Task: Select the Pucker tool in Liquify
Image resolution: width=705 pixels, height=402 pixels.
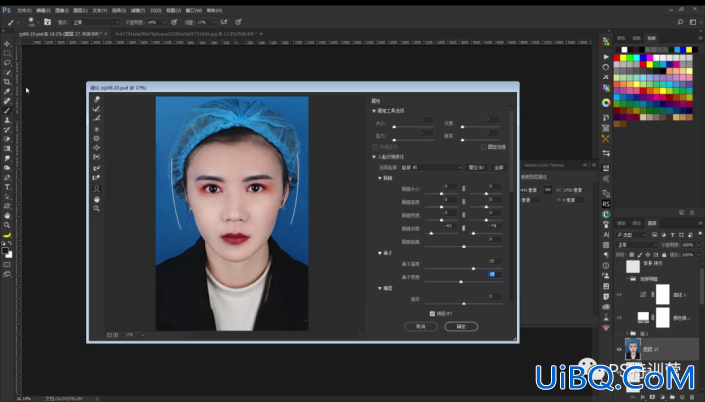Action: click(97, 138)
